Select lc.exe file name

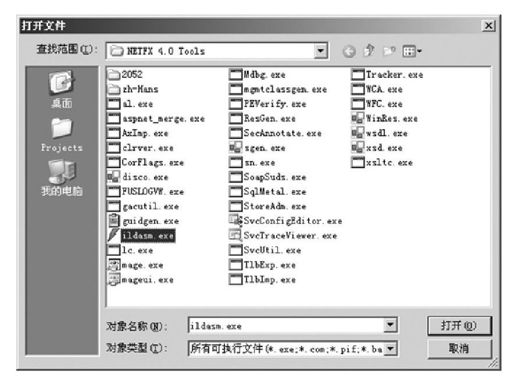[137, 250]
